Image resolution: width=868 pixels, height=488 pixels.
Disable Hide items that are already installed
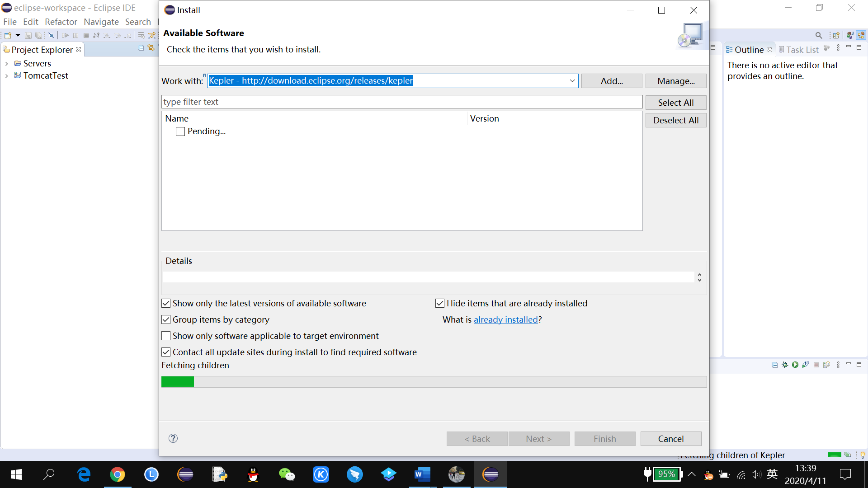tap(440, 303)
